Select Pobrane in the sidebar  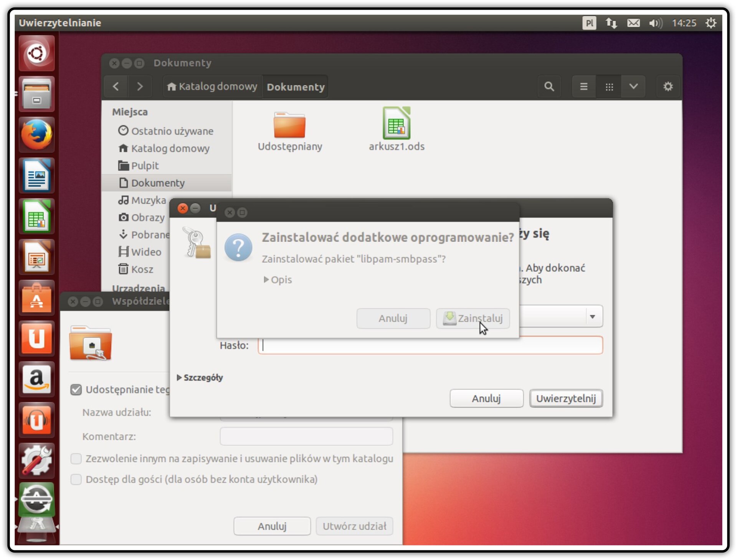click(x=144, y=235)
